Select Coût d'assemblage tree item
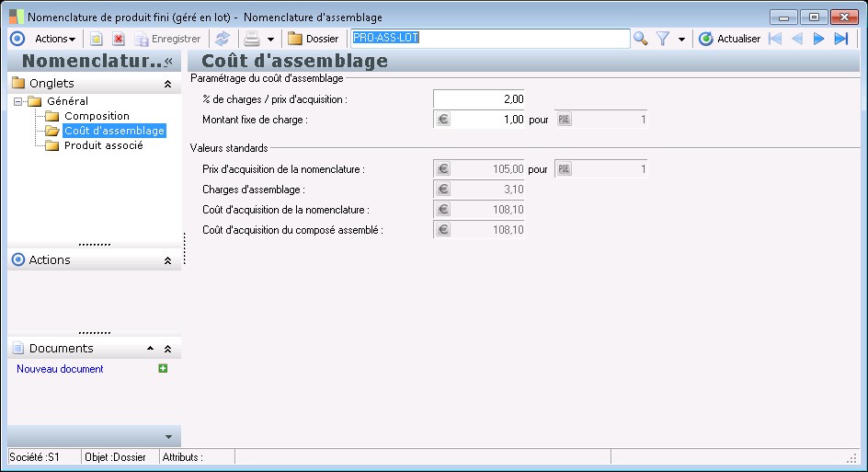This screenshot has width=868, height=472. (x=115, y=131)
